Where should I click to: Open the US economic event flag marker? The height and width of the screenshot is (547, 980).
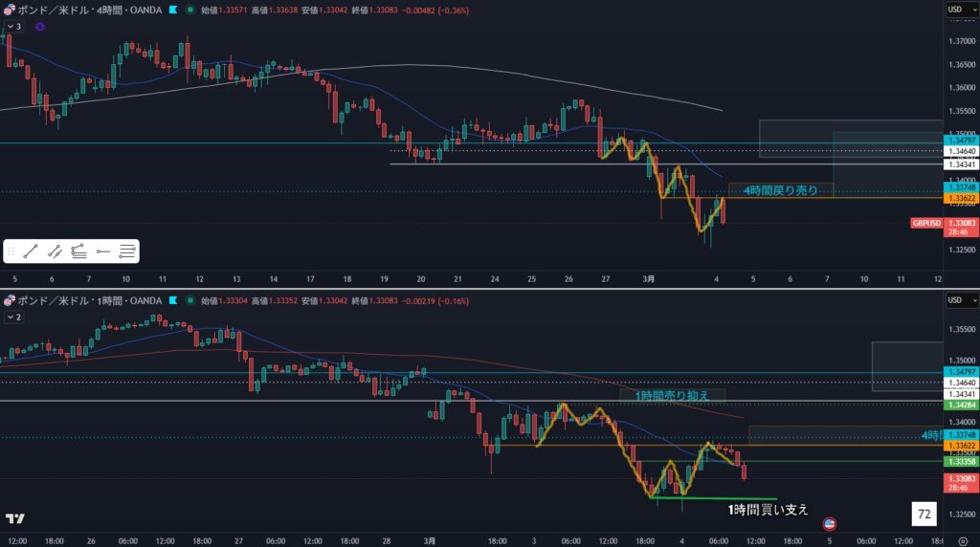[x=829, y=524]
